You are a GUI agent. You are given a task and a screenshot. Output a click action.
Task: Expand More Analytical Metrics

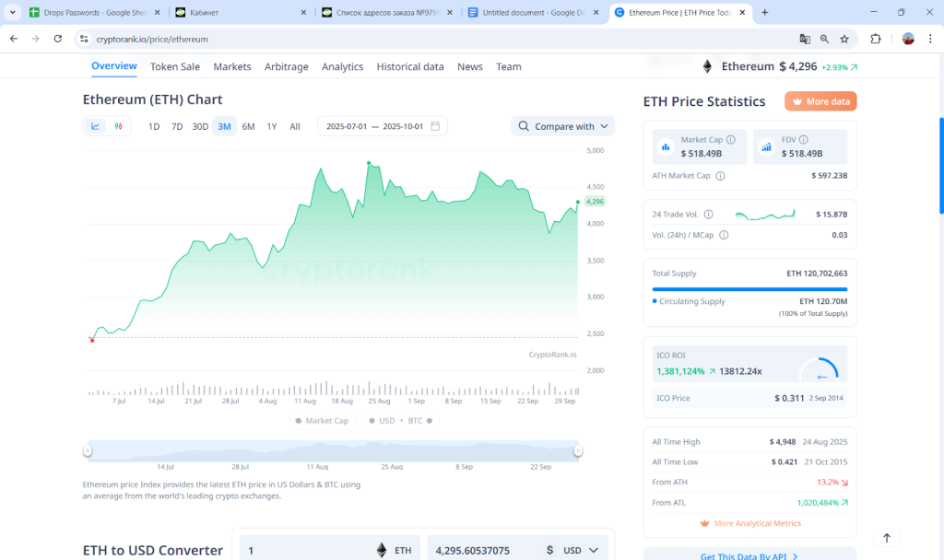749,522
